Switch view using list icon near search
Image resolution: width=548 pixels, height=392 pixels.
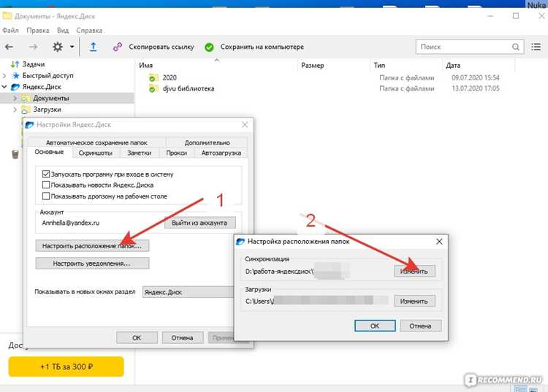pos(536,47)
